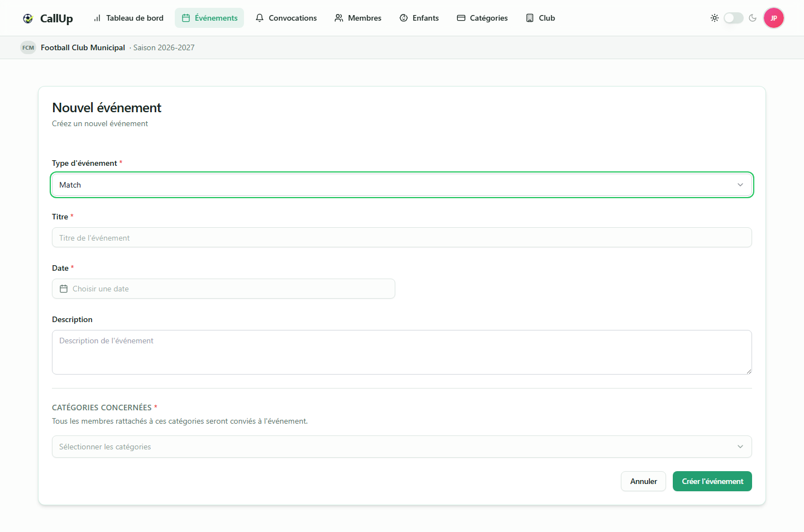
Task: Focus the Titre de l'événement input field
Action: coord(402,237)
